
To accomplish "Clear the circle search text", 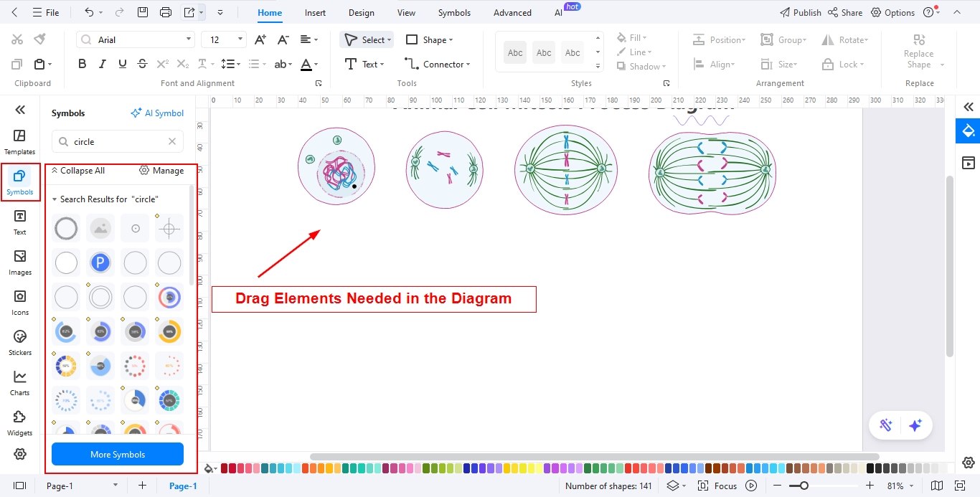I will 172,141.
